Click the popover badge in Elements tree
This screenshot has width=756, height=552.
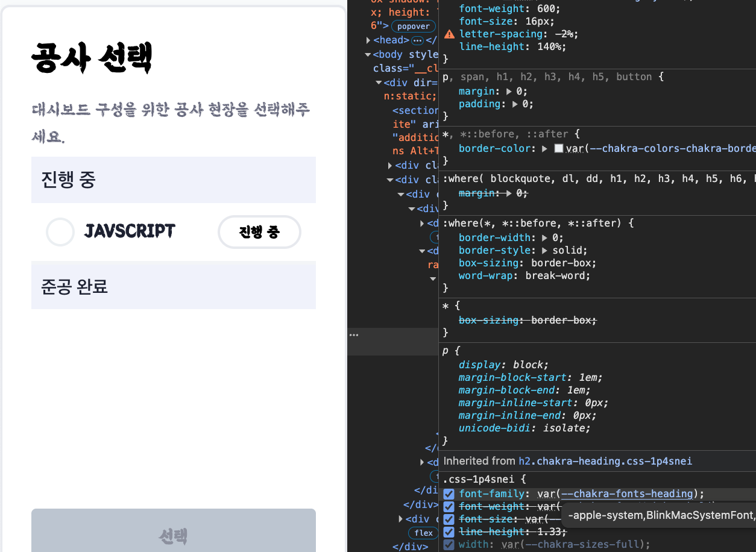pos(414,26)
